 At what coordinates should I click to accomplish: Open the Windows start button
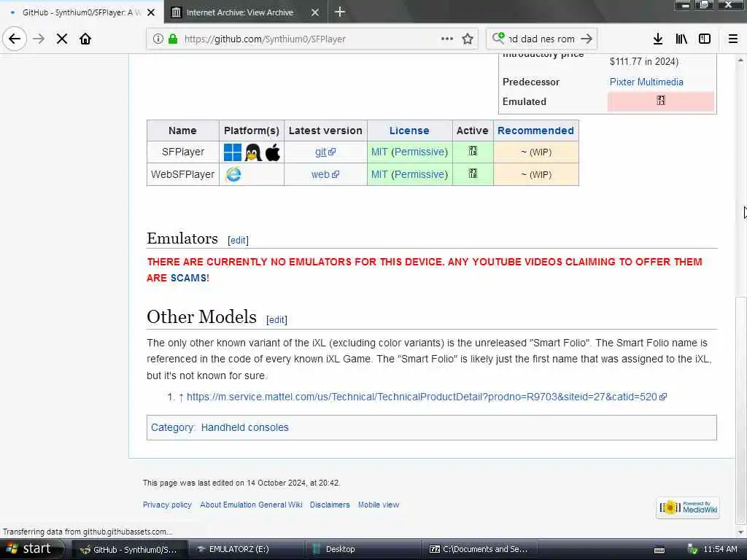tap(31, 549)
